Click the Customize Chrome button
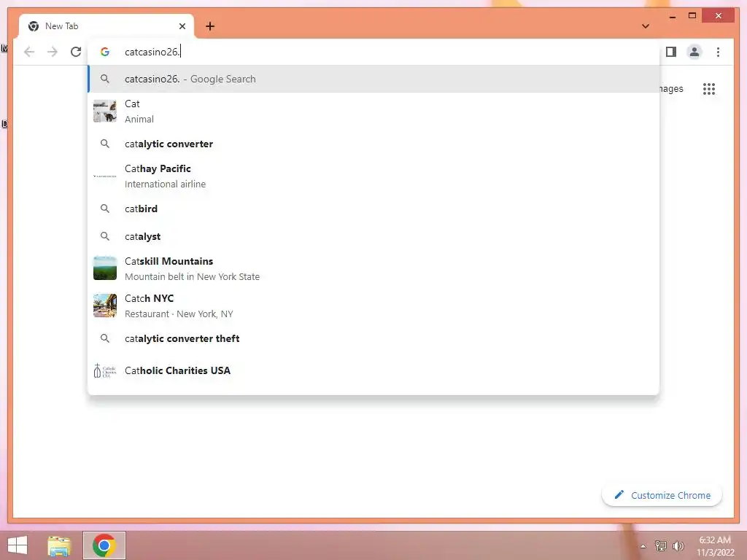The image size is (747, 560). 662,495
